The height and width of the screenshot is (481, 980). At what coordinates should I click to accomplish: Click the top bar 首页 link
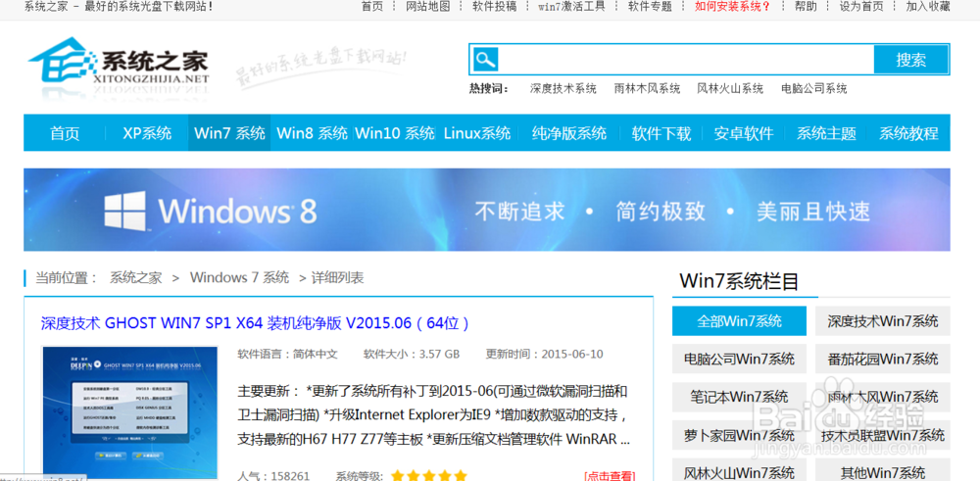(371, 6)
